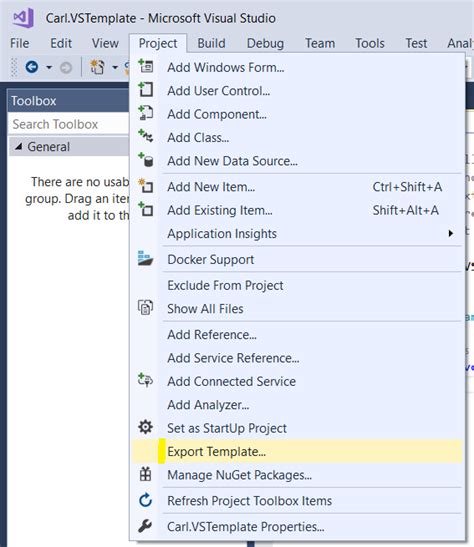Open the Navigate Backward dropdown arrow
The image size is (474, 547).
point(49,67)
